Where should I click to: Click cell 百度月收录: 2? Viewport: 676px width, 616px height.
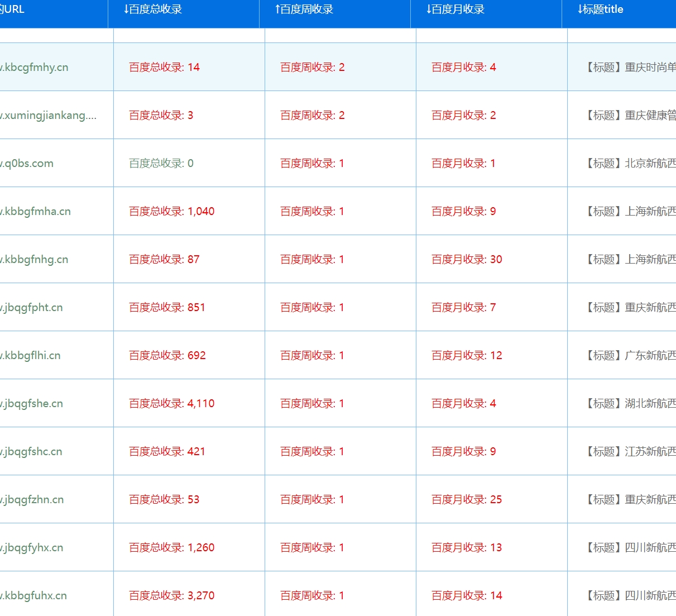click(x=464, y=115)
